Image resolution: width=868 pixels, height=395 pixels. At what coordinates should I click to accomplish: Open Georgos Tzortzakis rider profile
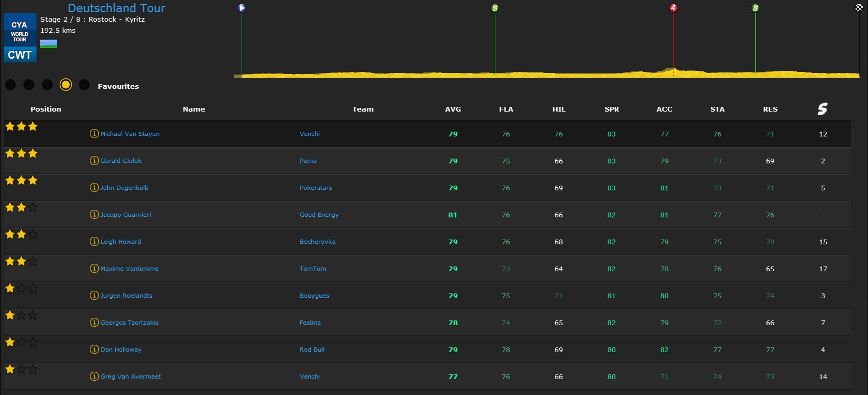click(x=130, y=323)
